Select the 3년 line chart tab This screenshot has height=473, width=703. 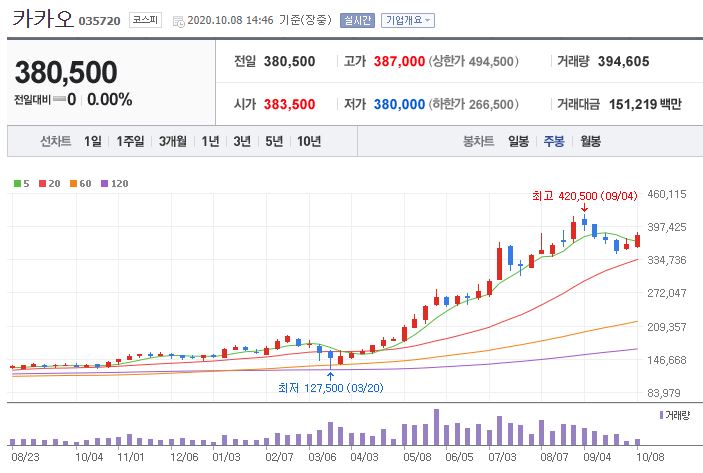(x=242, y=141)
